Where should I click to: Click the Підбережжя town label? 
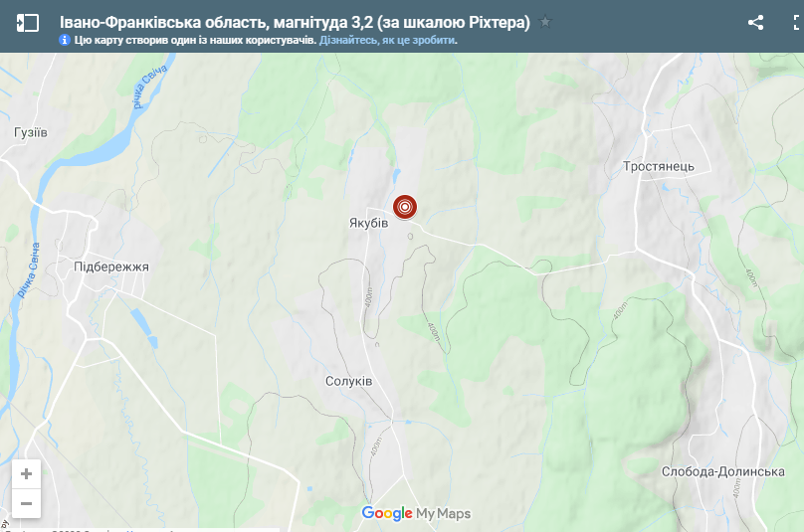coord(111,266)
